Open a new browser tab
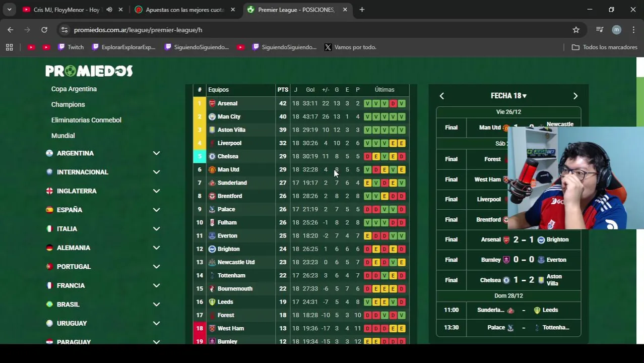Viewport: 644px width, 363px height. tap(362, 10)
